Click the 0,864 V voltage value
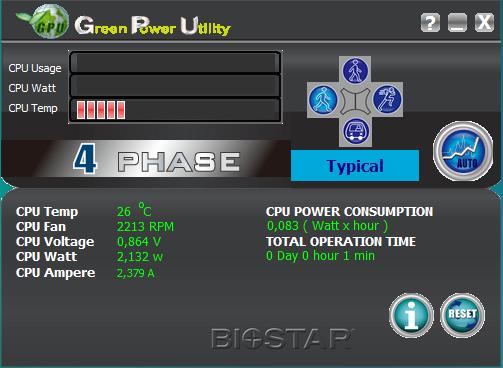The height and width of the screenshot is (368, 503). [x=139, y=241]
